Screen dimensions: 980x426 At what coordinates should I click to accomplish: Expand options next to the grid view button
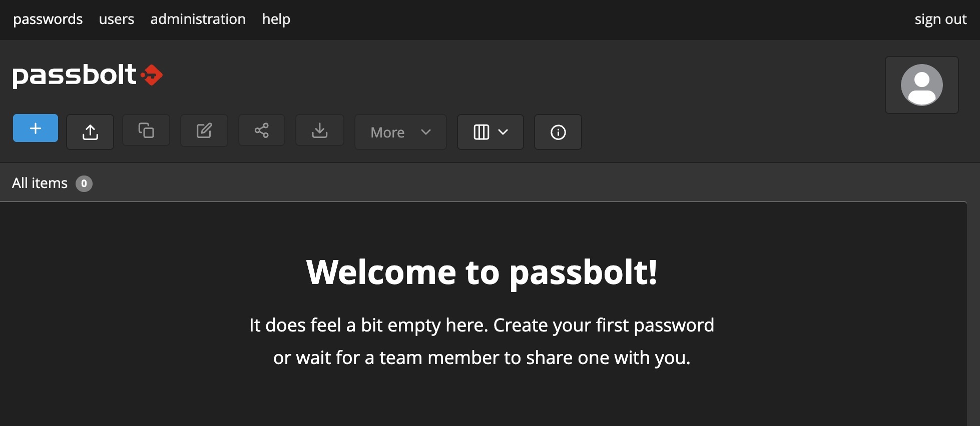click(x=504, y=132)
